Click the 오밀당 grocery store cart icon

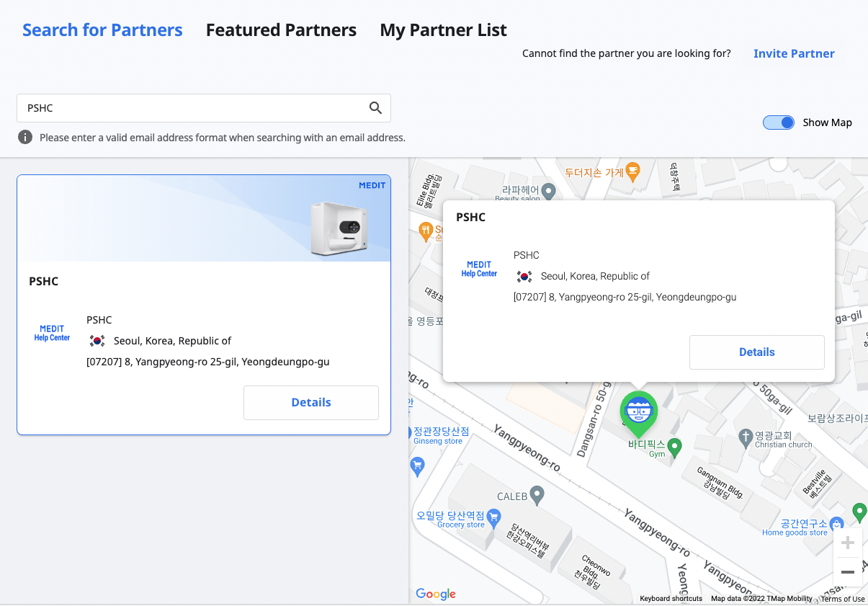pyautogui.click(x=493, y=517)
